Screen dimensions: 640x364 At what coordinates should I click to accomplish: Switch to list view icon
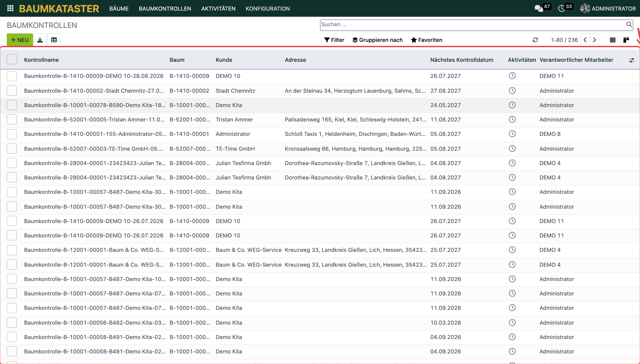click(x=612, y=40)
